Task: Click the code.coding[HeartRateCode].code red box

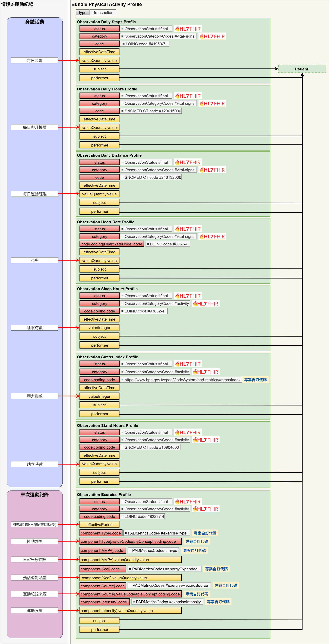Action: pyautogui.click(x=112, y=244)
